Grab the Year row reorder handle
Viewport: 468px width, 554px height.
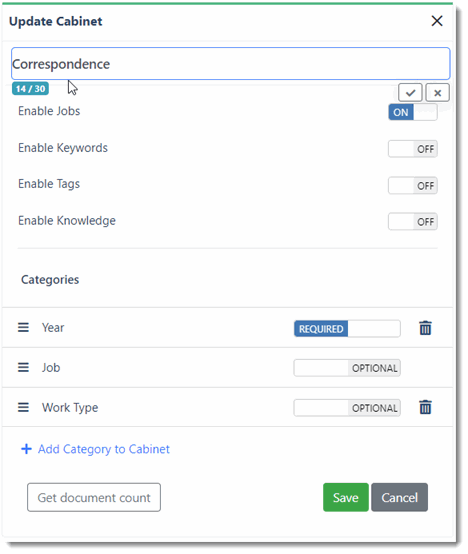23,327
